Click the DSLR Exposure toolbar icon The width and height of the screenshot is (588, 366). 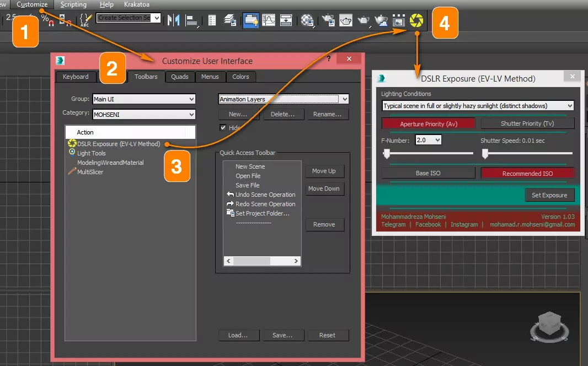[x=416, y=20]
